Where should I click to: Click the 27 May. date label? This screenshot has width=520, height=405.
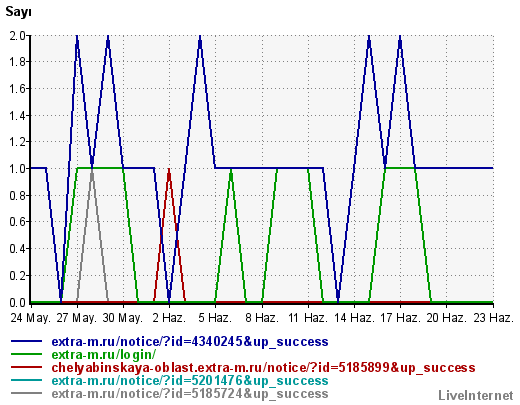pyautogui.click(x=77, y=318)
